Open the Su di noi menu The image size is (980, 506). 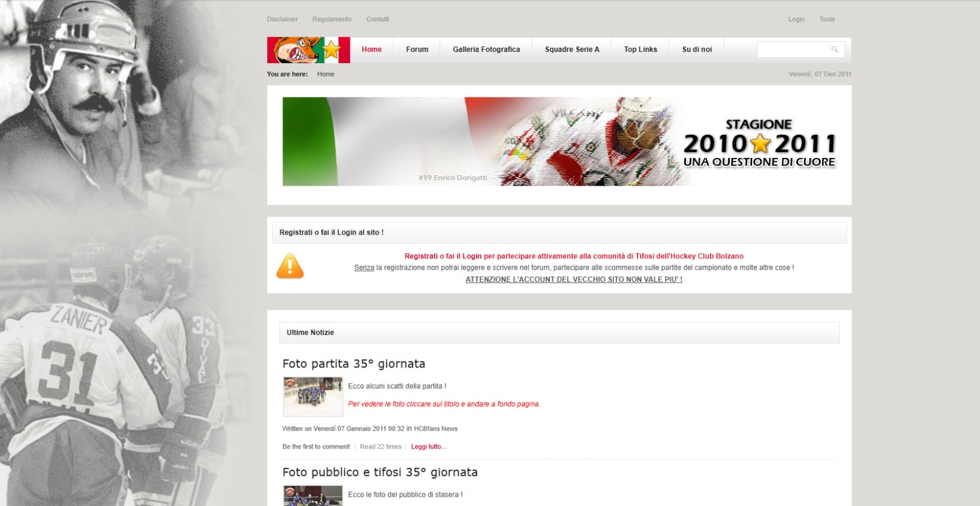tap(697, 50)
